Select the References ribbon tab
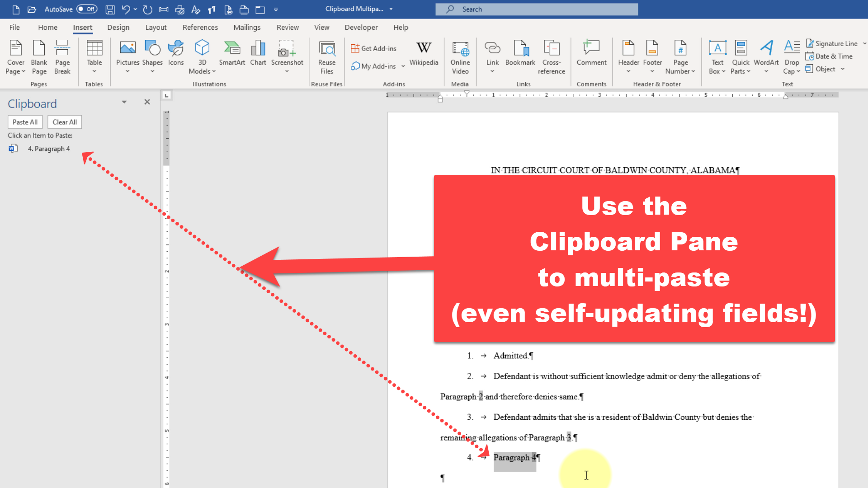Screen dimensions: 868x488 tap(199, 28)
